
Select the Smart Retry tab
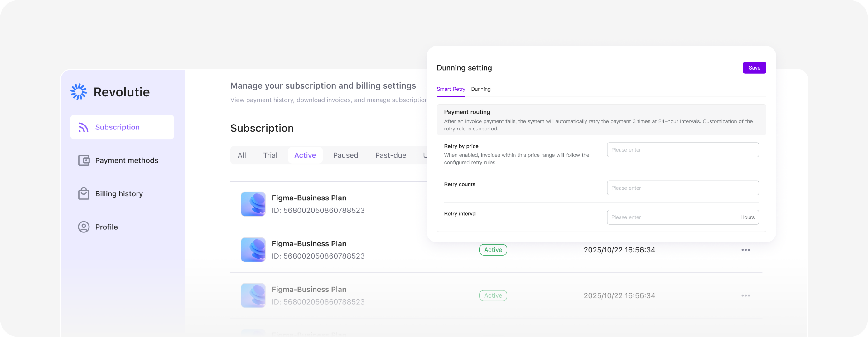coord(451,89)
